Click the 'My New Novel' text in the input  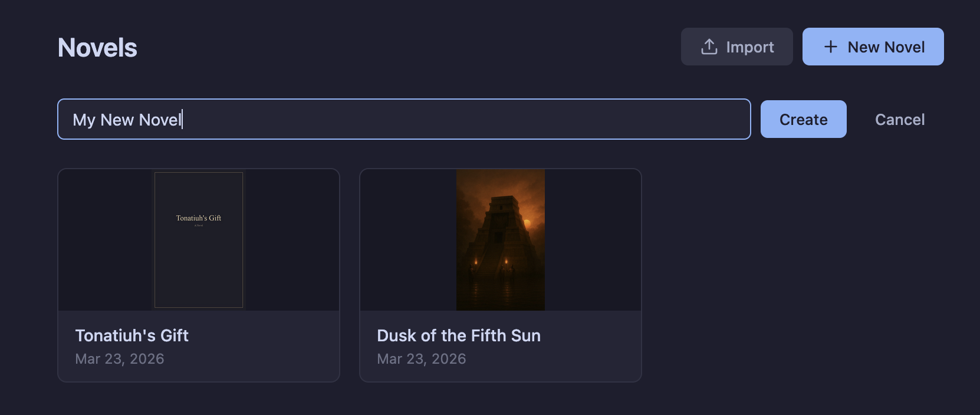[127, 120]
